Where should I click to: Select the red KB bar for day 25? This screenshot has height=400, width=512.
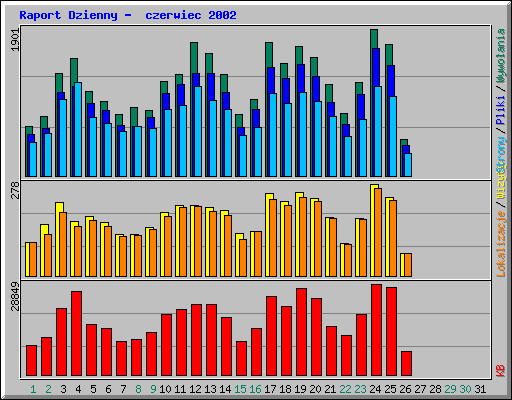(x=391, y=331)
